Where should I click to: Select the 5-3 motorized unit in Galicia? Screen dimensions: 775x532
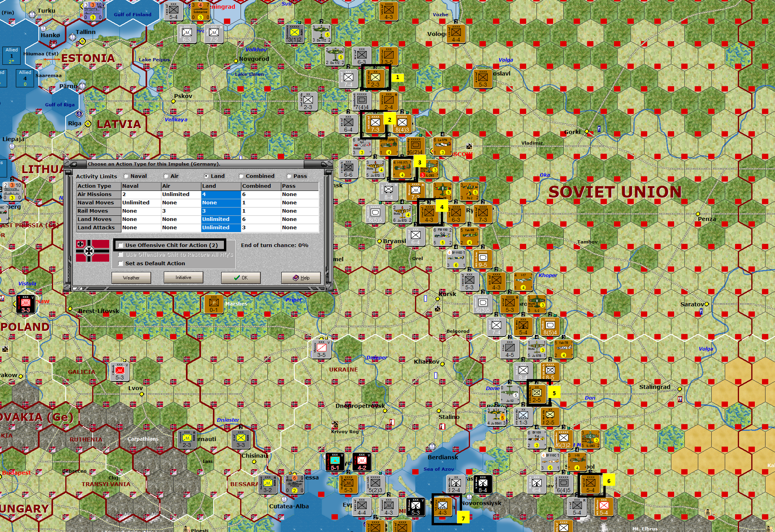(119, 372)
